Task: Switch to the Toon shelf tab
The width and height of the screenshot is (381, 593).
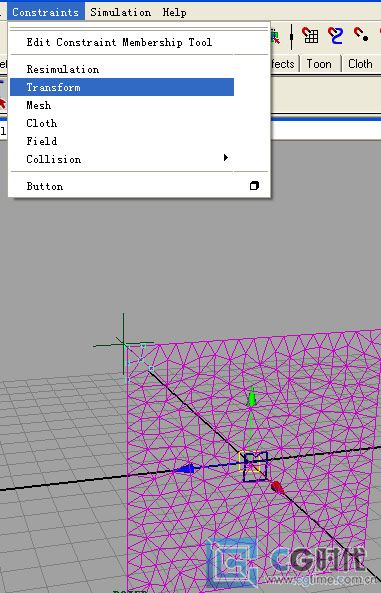Action: (x=319, y=64)
